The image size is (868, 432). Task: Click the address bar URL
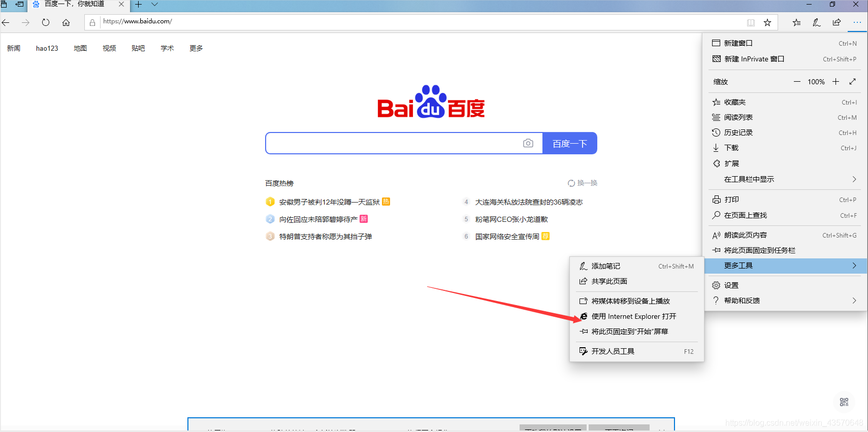tap(138, 21)
